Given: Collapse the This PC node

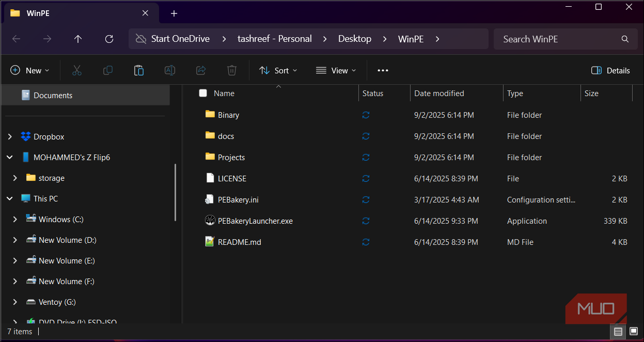Looking at the screenshot, I should point(10,198).
